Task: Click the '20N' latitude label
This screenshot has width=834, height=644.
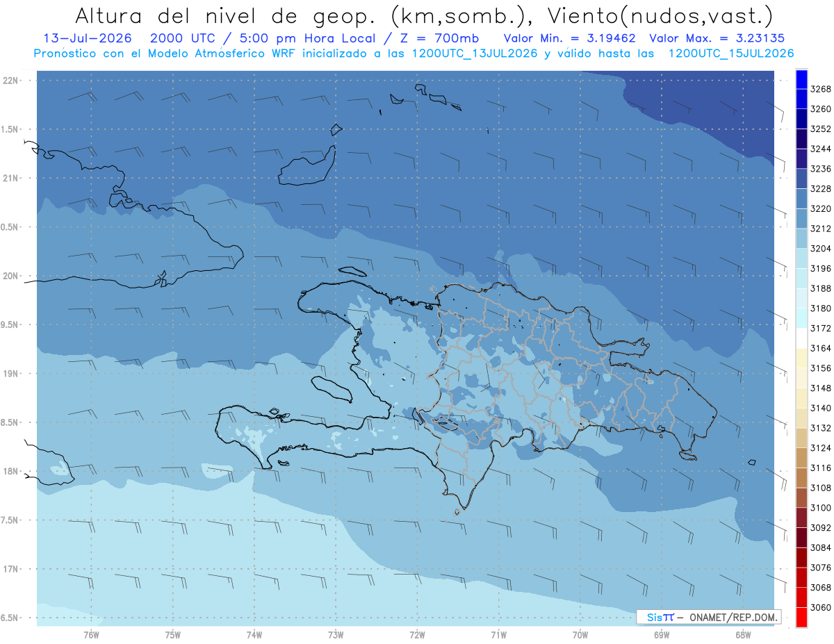Action: [12, 276]
